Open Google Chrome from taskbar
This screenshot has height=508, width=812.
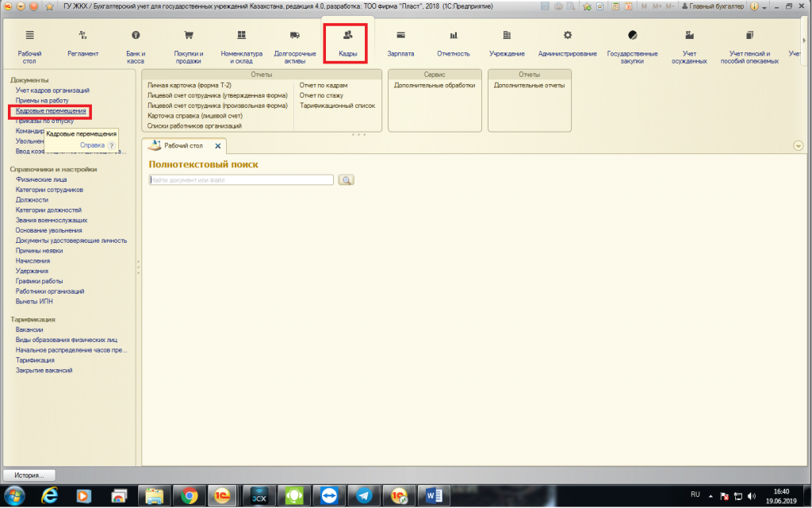coord(189,495)
